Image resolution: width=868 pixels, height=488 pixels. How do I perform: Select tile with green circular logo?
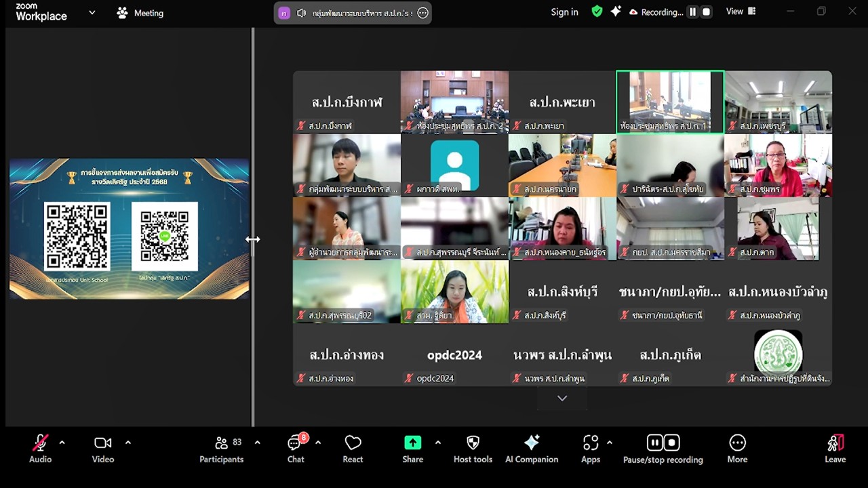[x=778, y=355]
